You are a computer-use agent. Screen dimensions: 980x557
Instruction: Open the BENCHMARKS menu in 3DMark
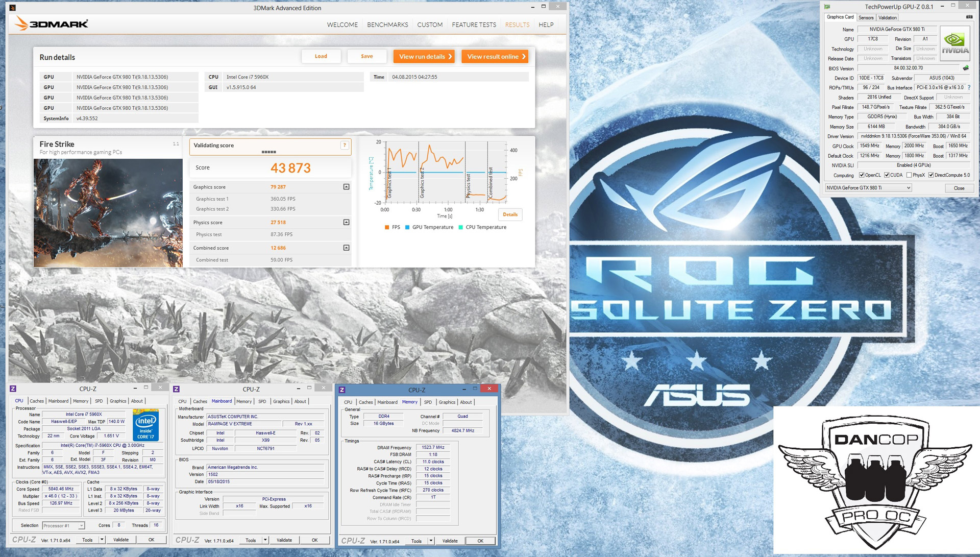pyautogui.click(x=387, y=25)
